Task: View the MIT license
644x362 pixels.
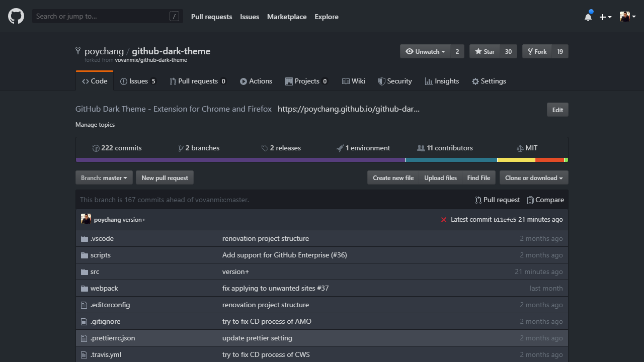Action: [527, 148]
